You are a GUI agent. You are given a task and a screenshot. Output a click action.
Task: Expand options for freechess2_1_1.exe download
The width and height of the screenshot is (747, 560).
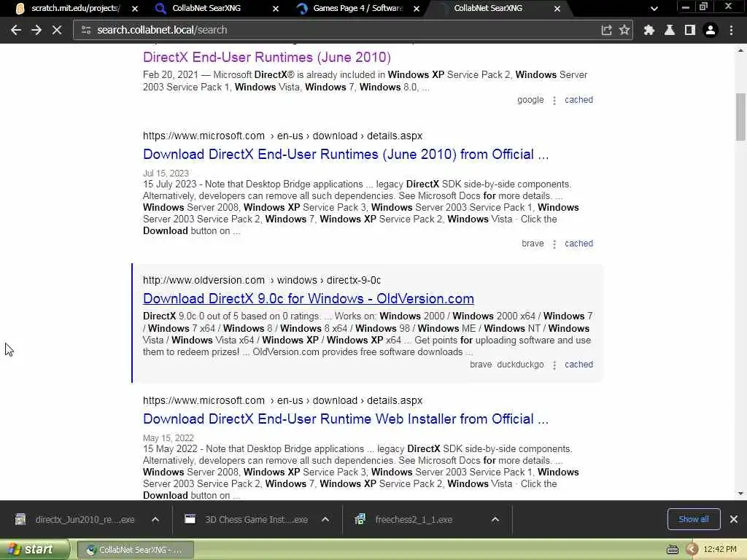pyautogui.click(x=495, y=519)
